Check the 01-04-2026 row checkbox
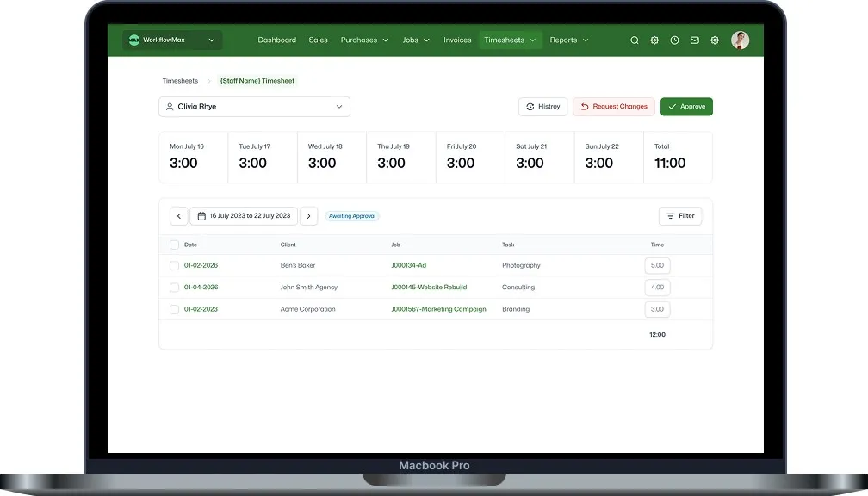This screenshot has height=496, width=868. click(174, 288)
